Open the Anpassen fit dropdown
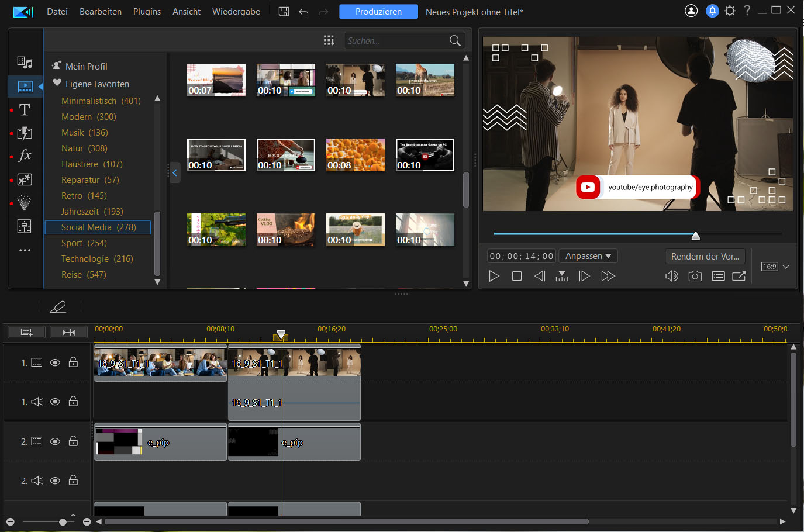The width and height of the screenshot is (804, 532). point(588,256)
